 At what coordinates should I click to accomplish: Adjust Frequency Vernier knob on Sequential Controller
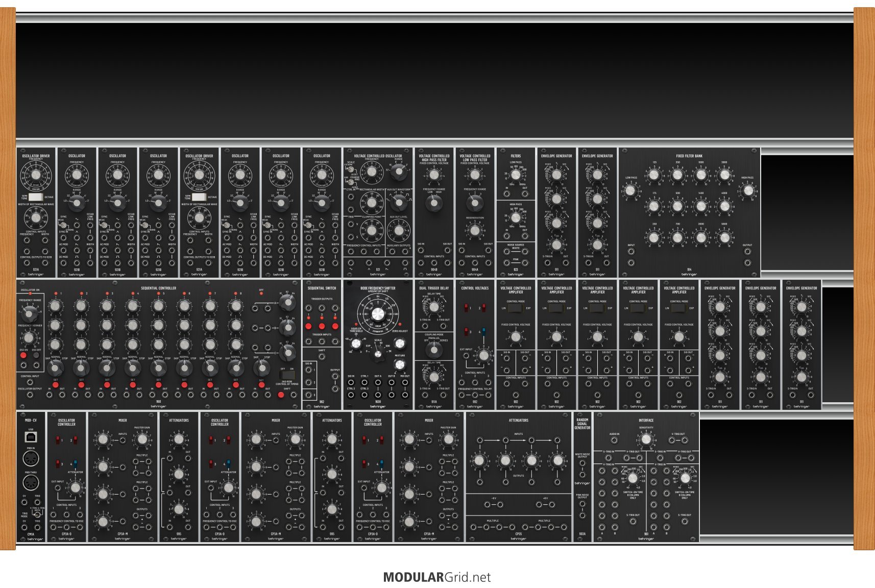click(30, 338)
